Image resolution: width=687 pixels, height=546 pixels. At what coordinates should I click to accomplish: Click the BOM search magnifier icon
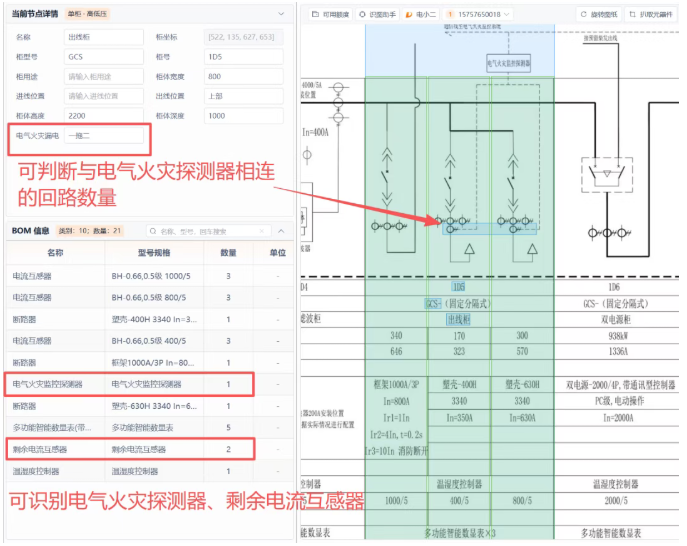click(x=153, y=231)
